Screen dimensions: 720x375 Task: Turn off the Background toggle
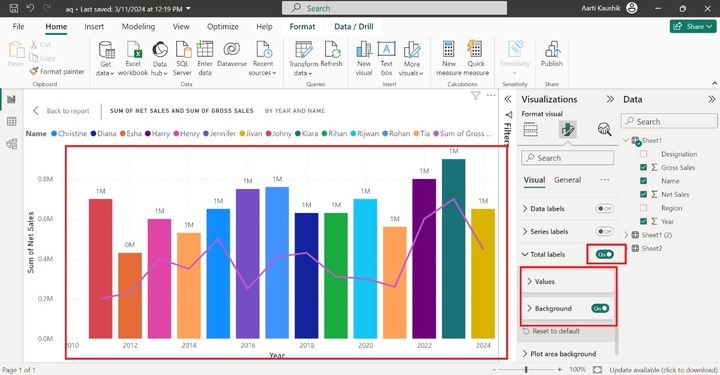coord(600,308)
